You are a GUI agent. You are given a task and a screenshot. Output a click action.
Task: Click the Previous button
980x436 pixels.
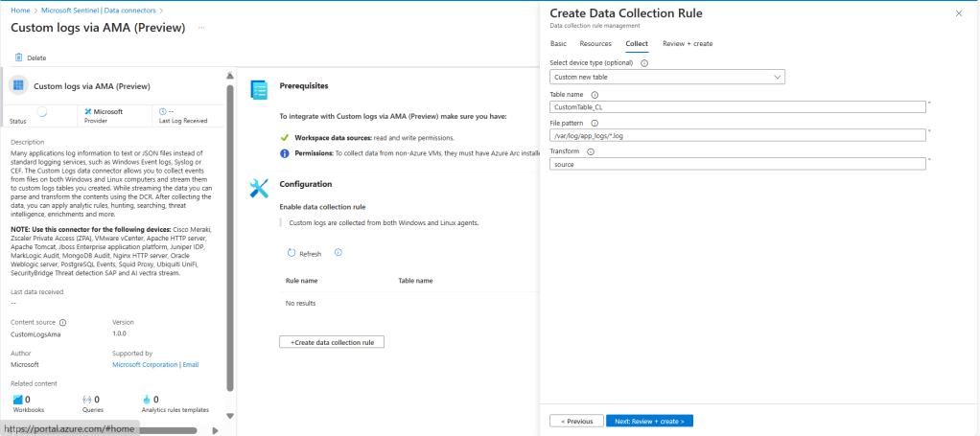point(575,421)
